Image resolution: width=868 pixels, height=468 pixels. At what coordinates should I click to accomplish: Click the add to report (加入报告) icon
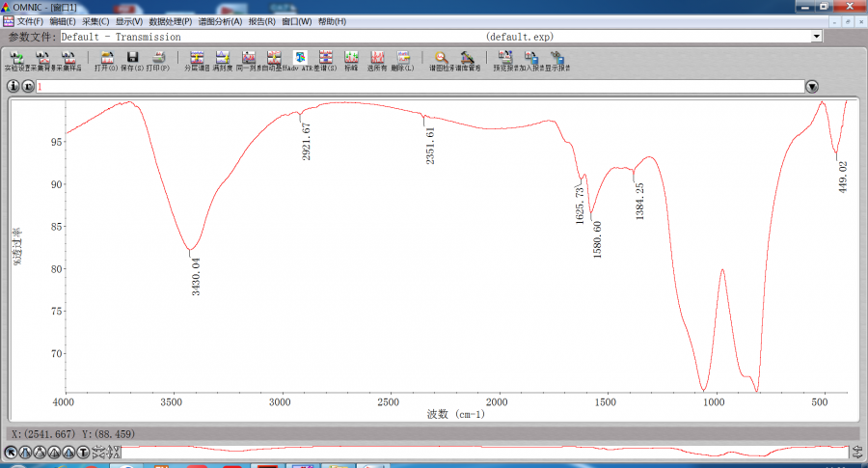coord(531,61)
